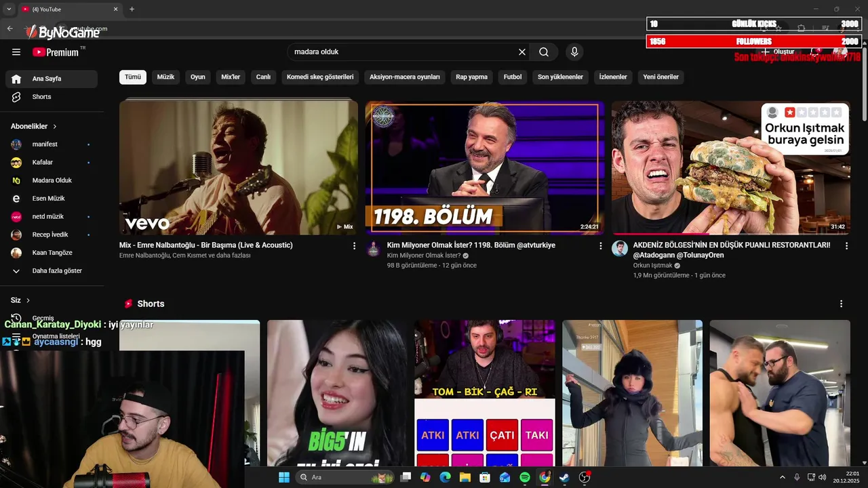Click the Orkun Işıtmak channel name link
868x488 pixels.
click(652, 266)
